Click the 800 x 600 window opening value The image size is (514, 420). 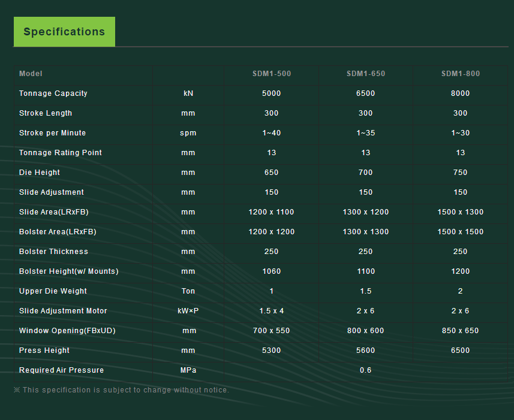(366, 331)
